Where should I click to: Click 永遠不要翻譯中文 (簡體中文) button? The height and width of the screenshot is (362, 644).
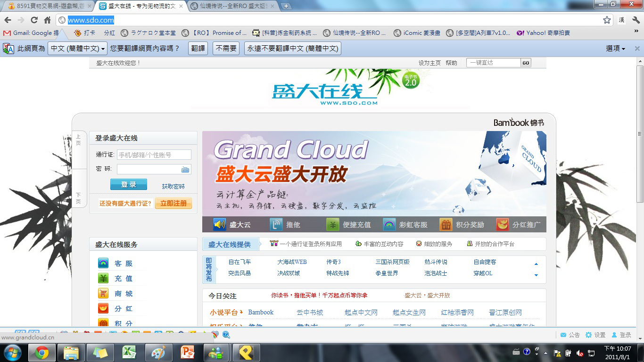292,49
